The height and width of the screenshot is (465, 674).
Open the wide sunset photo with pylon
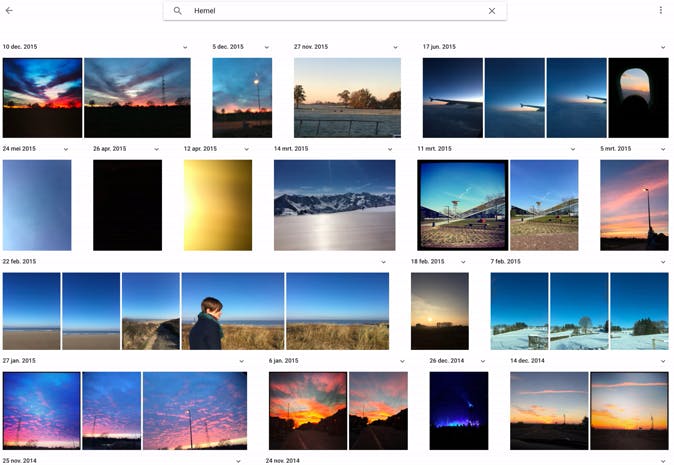point(137,98)
